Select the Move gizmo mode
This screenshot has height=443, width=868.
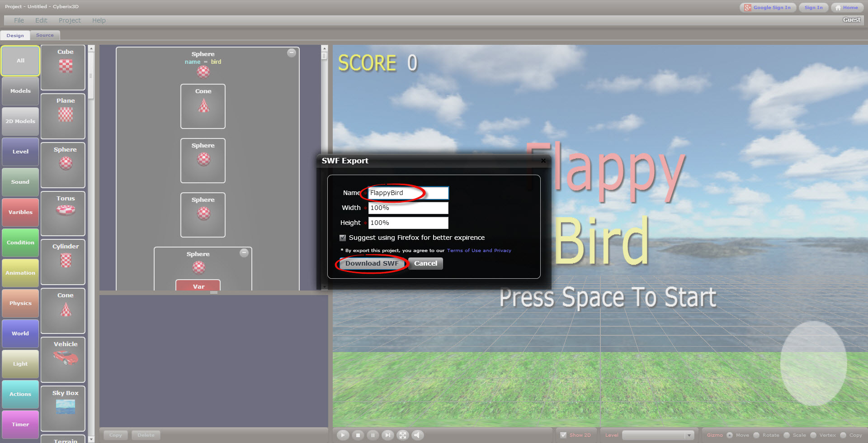pyautogui.click(x=730, y=435)
